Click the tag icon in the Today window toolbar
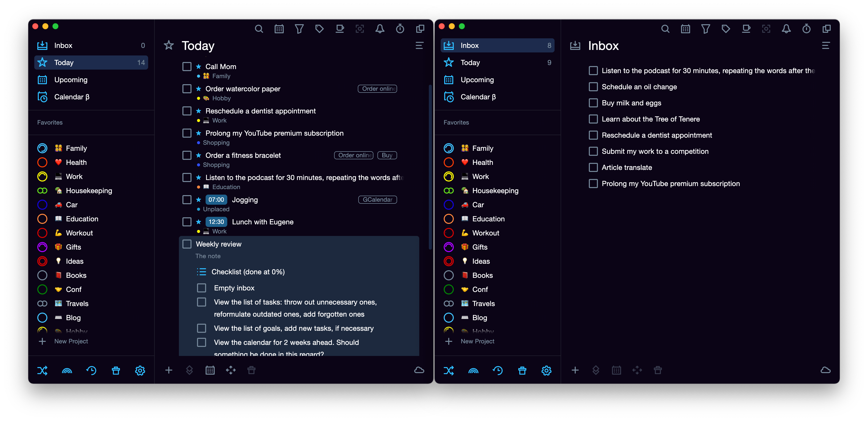 tap(319, 29)
